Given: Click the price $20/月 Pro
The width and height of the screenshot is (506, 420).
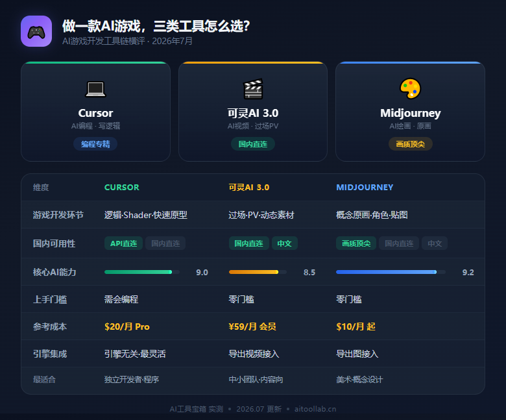Looking at the screenshot, I should [x=126, y=327].
